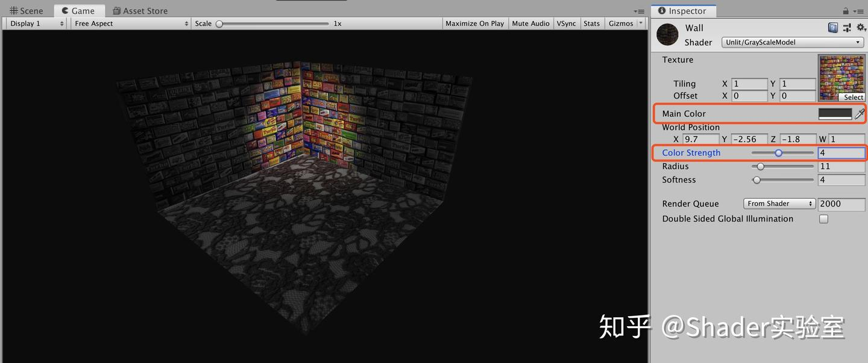868x363 pixels.
Task: Click the Offset X field
Action: coord(749,96)
